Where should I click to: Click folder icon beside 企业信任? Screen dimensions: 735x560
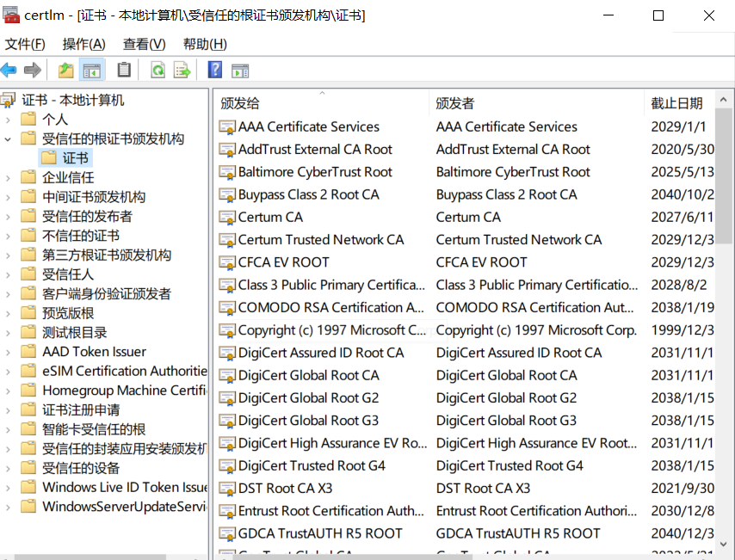click(x=28, y=177)
